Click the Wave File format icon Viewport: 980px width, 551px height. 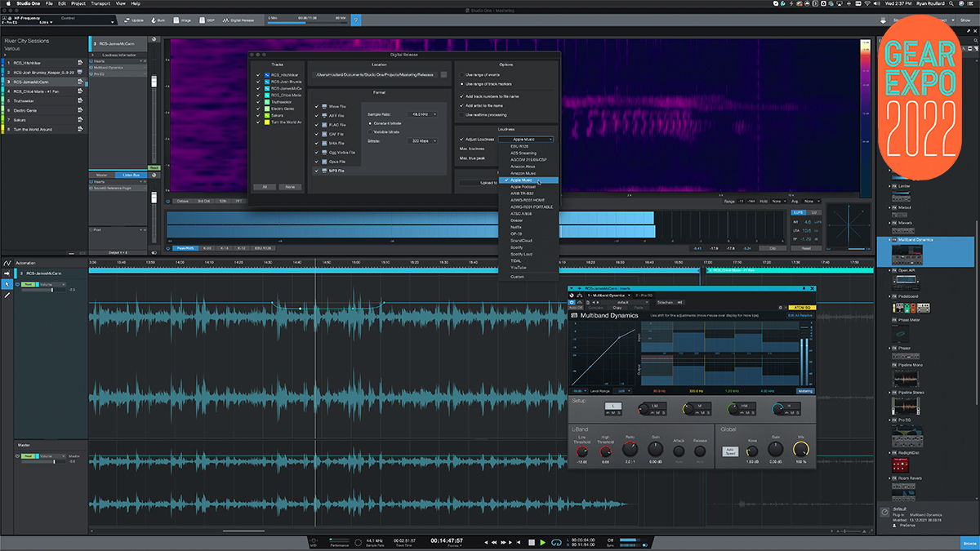323,106
